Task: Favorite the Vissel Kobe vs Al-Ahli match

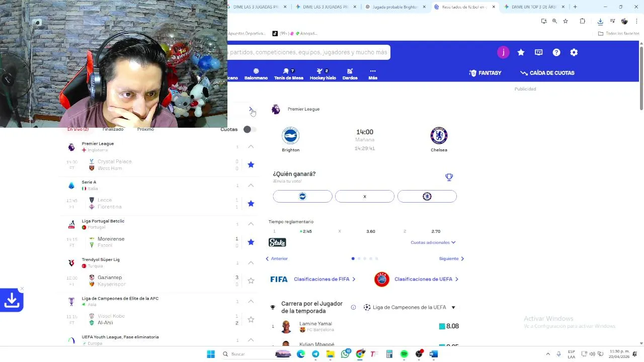Action: [251, 319]
